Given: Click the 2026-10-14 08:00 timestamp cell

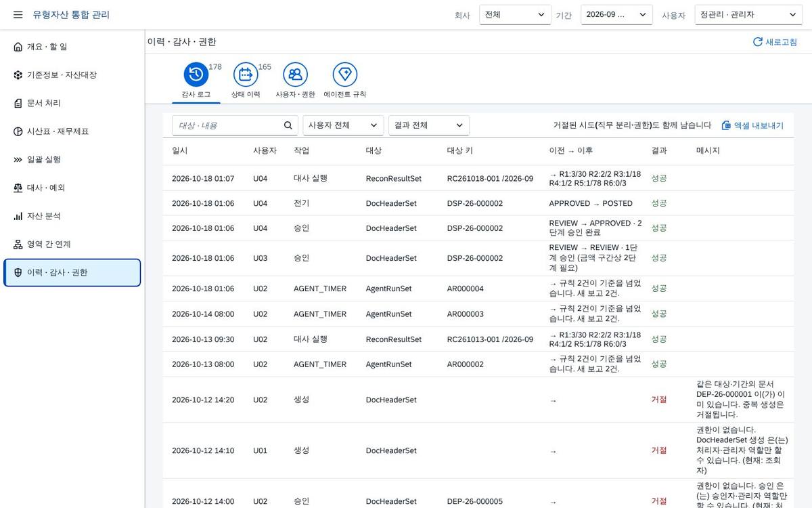Looking at the screenshot, I should pos(203,314).
